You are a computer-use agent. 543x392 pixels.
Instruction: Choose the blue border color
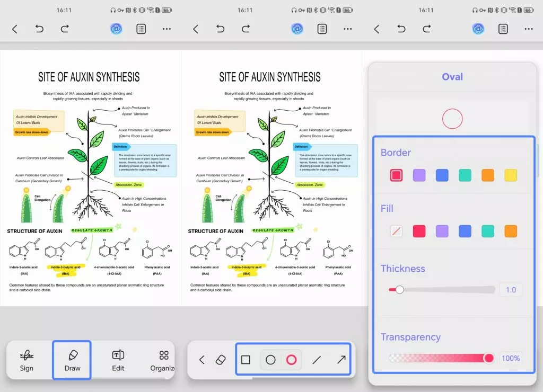pyautogui.click(x=442, y=175)
